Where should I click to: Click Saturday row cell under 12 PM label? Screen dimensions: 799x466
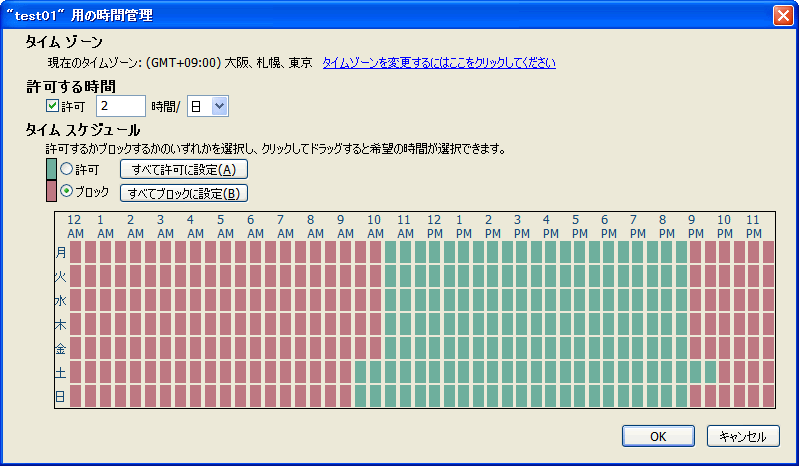click(x=434, y=372)
